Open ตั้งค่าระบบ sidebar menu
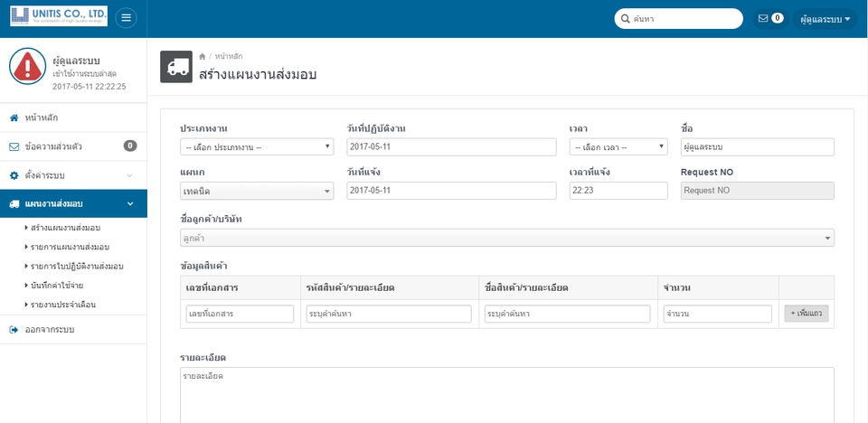The height and width of the screenshot is (423, 868). 73,175
